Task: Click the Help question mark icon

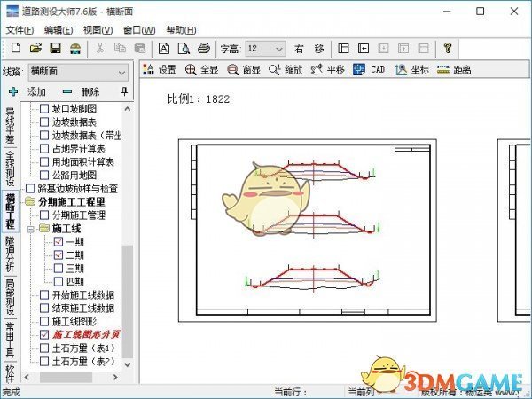Action: [448, 48]
